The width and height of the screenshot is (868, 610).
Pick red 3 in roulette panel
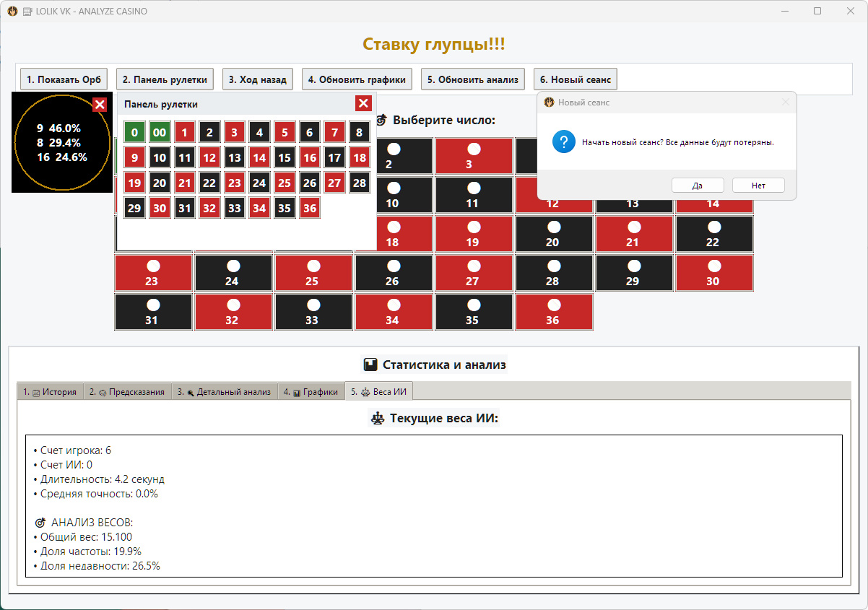[234, 133]
